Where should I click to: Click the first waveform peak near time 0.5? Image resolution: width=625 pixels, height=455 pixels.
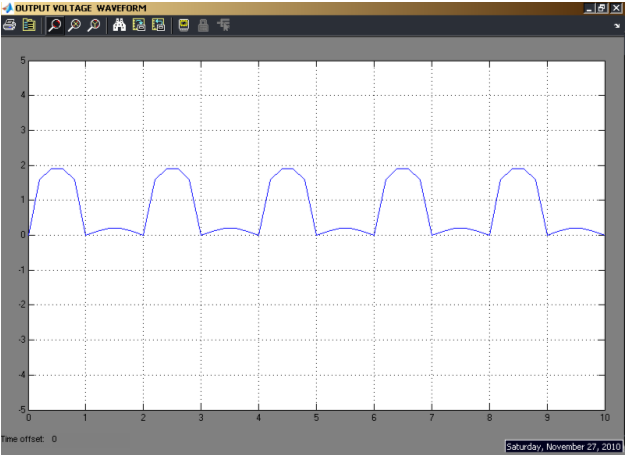tap(57, 169)
